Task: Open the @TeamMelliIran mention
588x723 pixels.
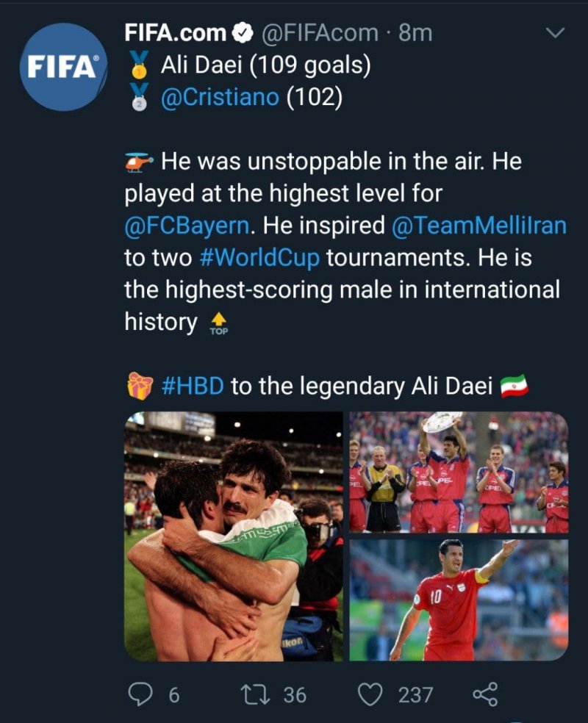Action: tap(479, 226)
